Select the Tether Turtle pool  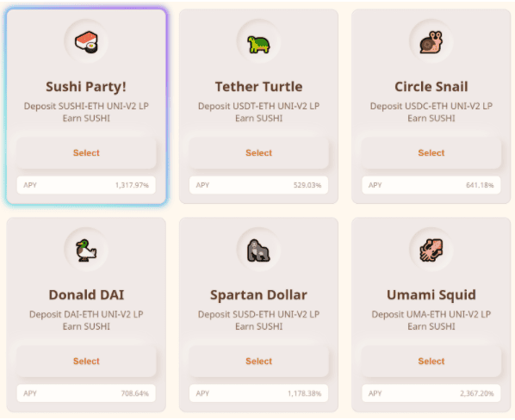[258, 153]
